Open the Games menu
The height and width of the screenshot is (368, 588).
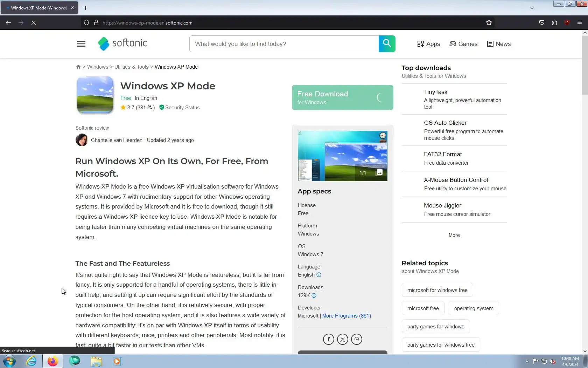(463, 44)
